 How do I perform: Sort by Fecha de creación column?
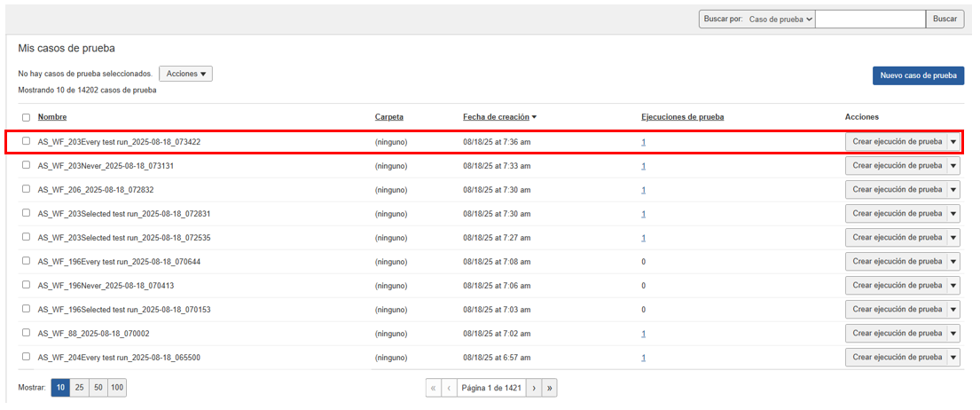(x=498, y=117)
